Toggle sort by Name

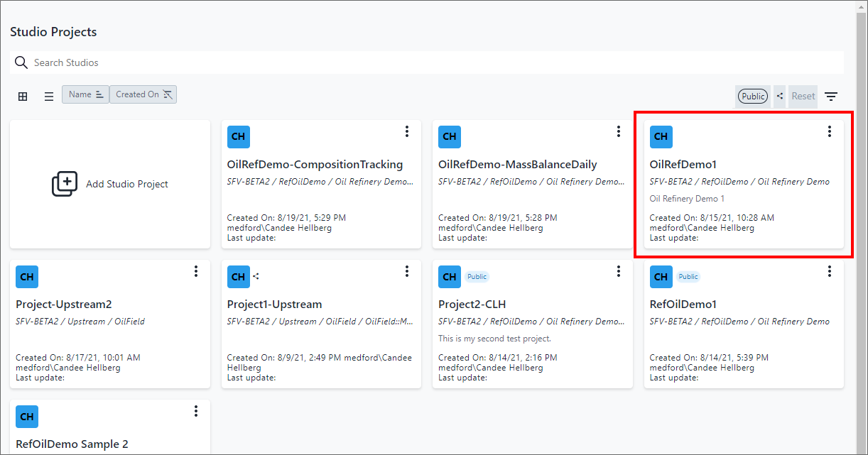[85, 94]
